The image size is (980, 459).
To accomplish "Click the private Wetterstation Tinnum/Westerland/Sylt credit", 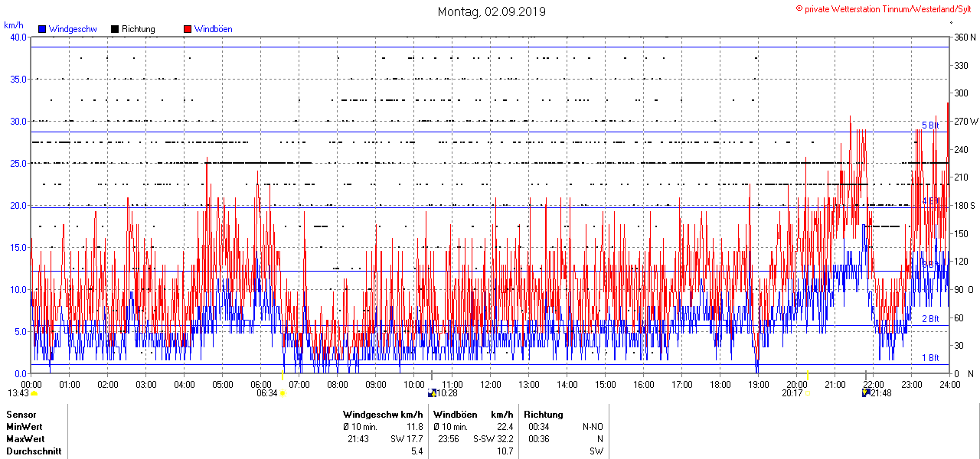I will (884, 8).
